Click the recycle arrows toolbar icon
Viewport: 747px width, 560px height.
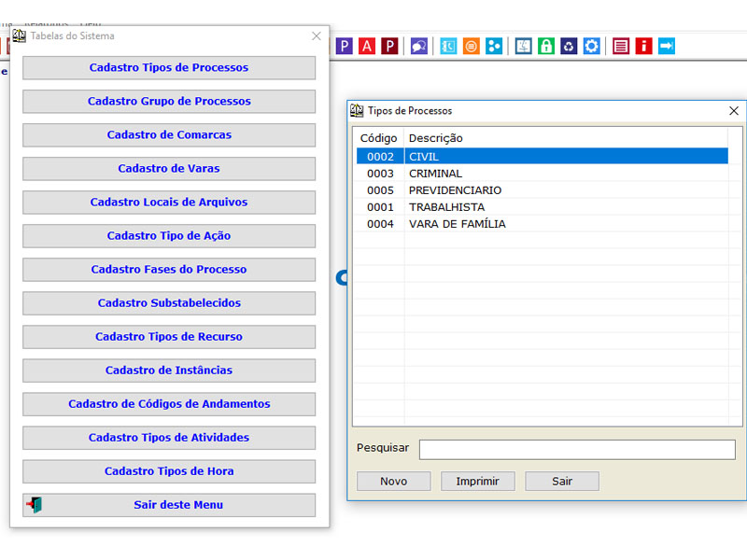569,46
